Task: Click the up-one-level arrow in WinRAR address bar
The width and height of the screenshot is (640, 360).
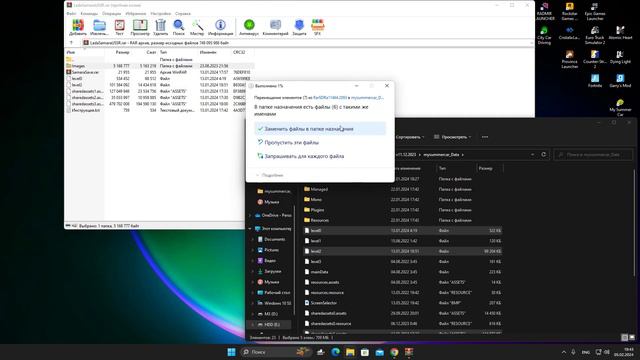Action: click(x=71, y=43)
